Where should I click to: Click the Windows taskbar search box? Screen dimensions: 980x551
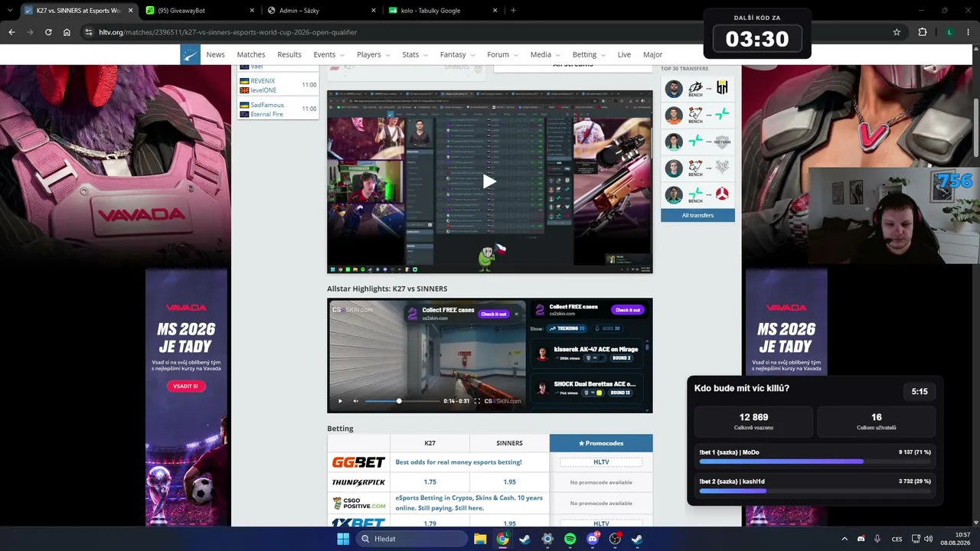pyautogui.click(x=412, y=539)
